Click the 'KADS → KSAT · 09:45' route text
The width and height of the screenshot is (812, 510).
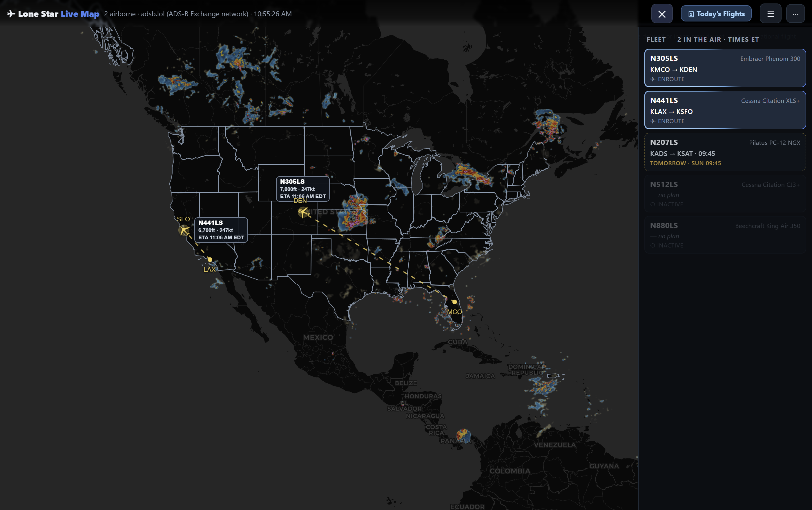(x=682, y=154)
